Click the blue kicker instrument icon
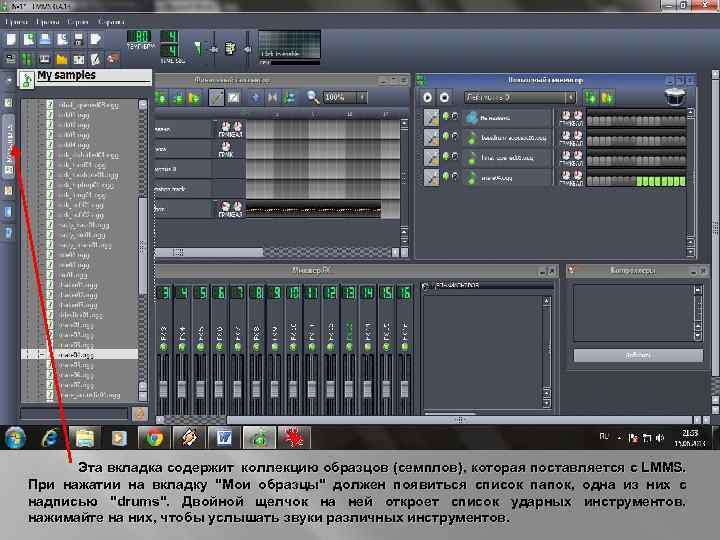Image resolution: width=720 pixels, height=540 pixels. [472, 118]
